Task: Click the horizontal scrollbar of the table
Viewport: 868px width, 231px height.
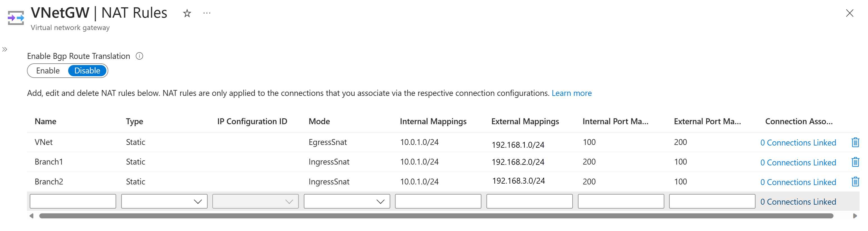Action: 436,216
